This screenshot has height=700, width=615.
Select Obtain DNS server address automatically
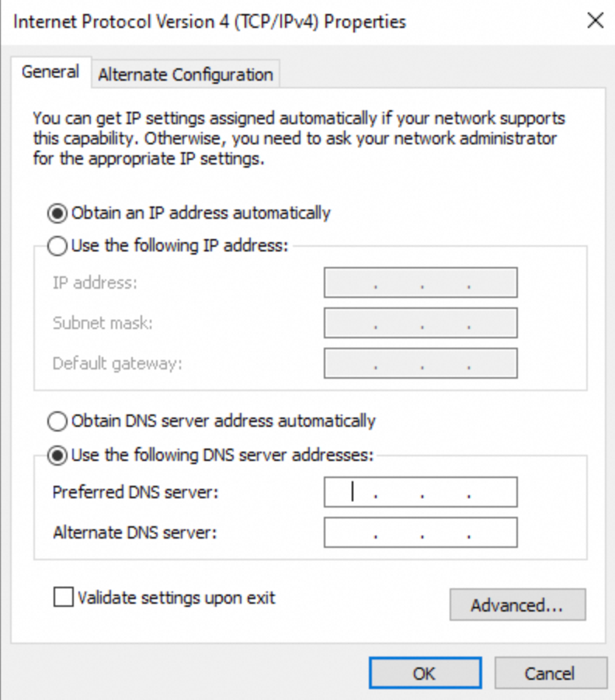pos(57,421)
